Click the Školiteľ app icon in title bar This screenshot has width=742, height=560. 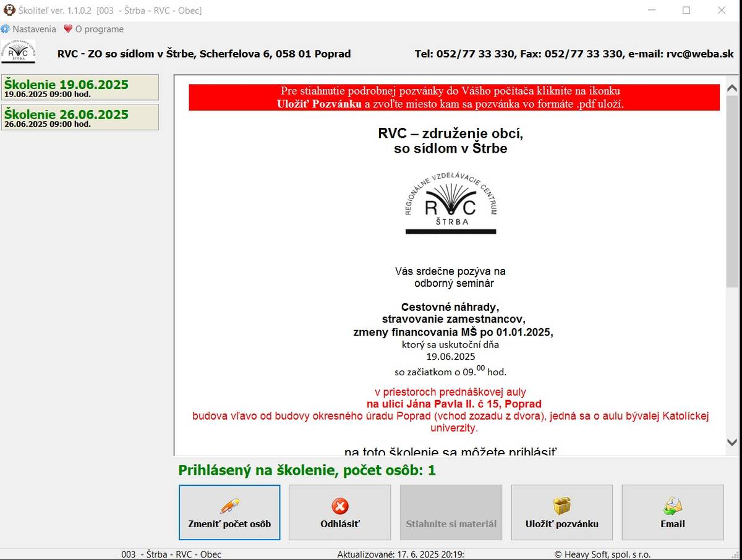pyautogui.click(x=9, y=10)
